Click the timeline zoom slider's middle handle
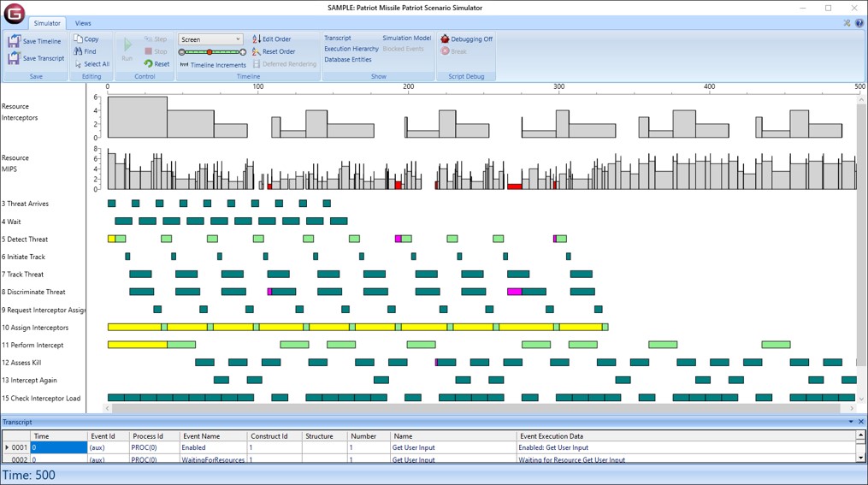The height and width of the screenshot is (485, 868). point(210,52)
